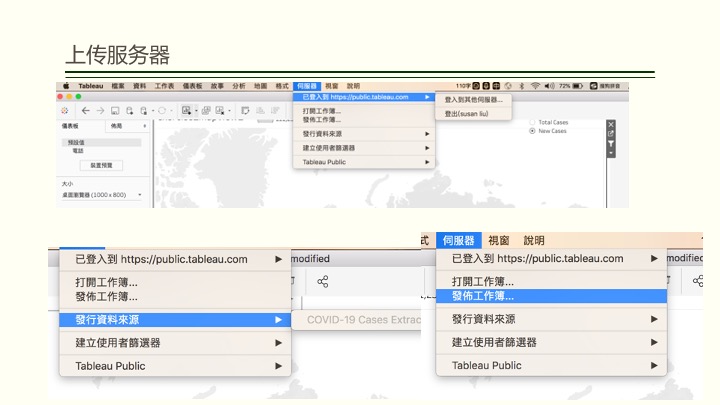Choose 打開工作簿... in the lower-right menu
The width and height of the screenshot is (720, 405).
483,281
